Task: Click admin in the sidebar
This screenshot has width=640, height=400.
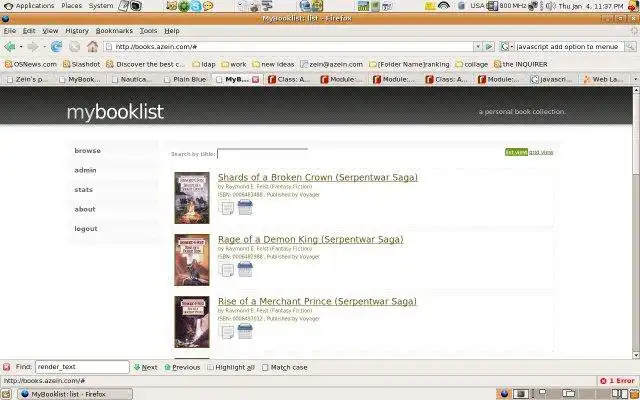Action: [x=85, y=170]
